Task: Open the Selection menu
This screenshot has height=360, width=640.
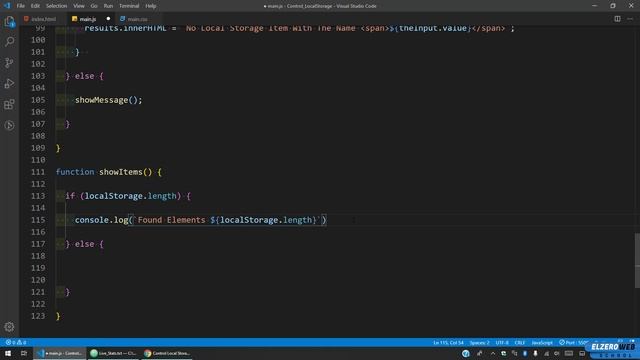Action: [x=56, y=6]
